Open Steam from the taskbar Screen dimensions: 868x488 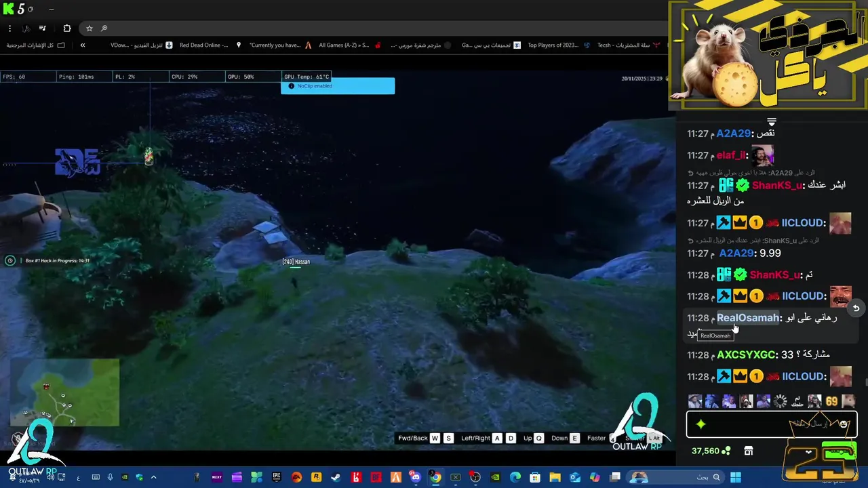coord(336,478)
